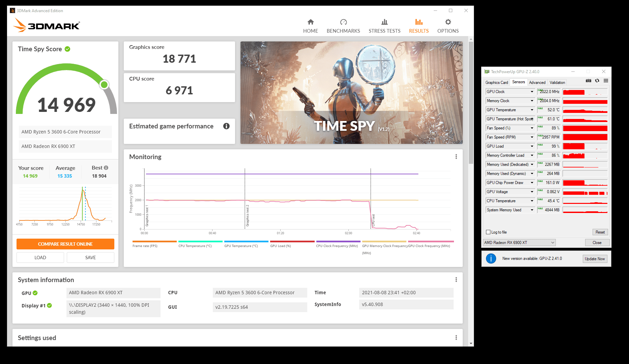Click the GPU Clock sensor graph in GPU-Z
This screenshot has width=629, height=364.
tap(585, 92)
